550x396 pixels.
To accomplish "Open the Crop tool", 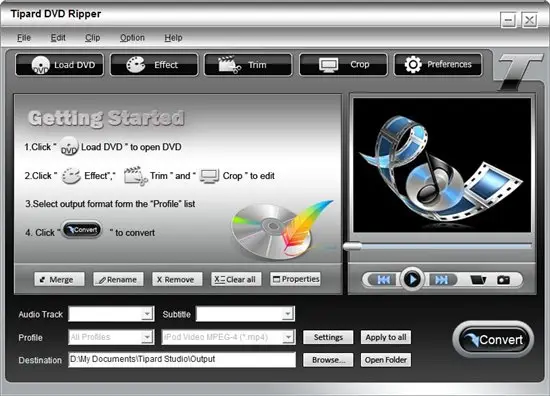I will (343, 65).
